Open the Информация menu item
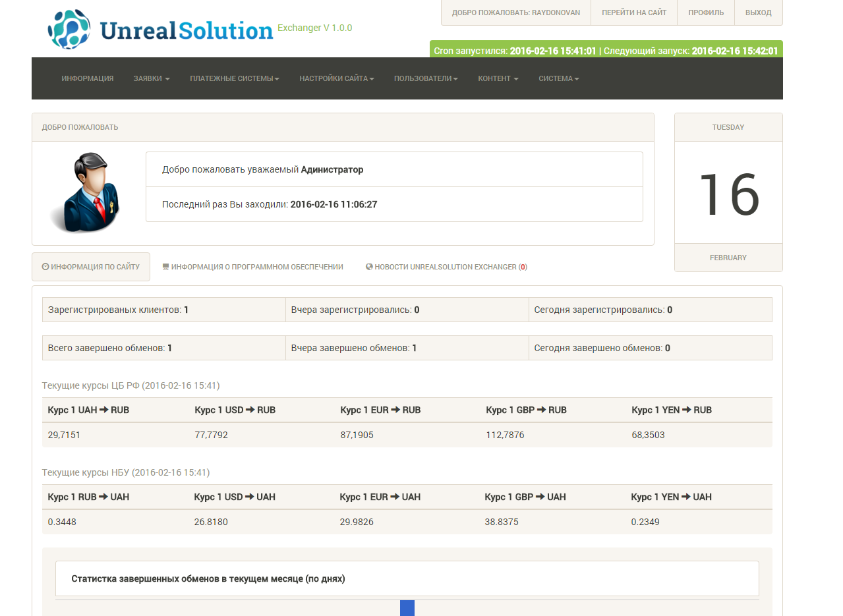The height and width of the screenshot is (616, 843). 88,78
